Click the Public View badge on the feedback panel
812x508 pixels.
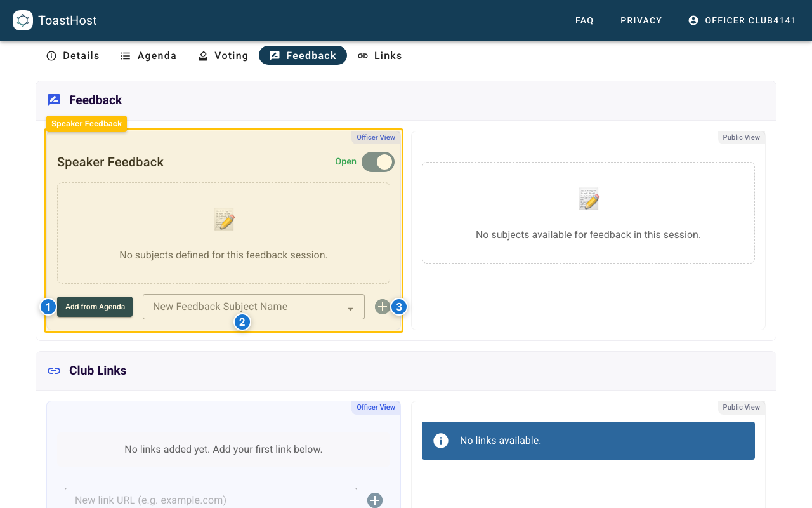coord(741,137)
